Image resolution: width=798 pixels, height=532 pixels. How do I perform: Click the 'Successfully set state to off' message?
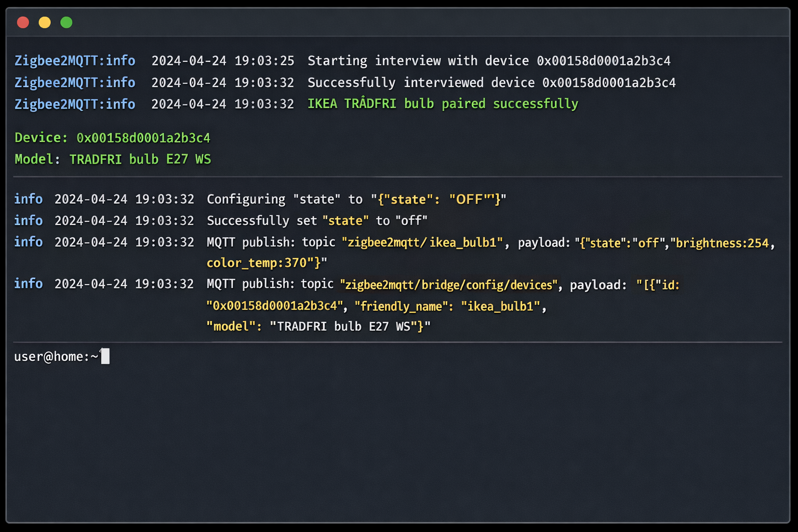click(x=317, y=220)
